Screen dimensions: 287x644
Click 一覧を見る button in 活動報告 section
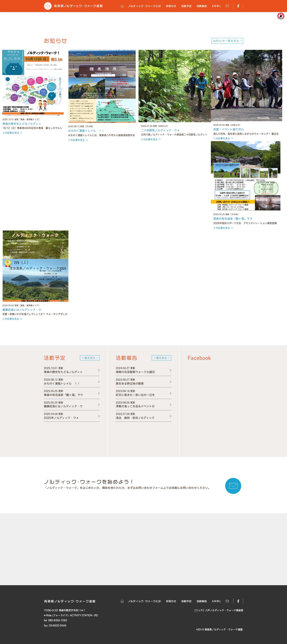click(161, 358)
